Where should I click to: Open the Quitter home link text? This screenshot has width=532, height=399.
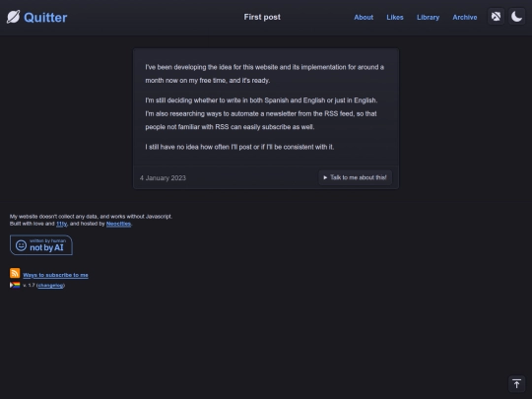pyautogui.click(x=45, y=18)
